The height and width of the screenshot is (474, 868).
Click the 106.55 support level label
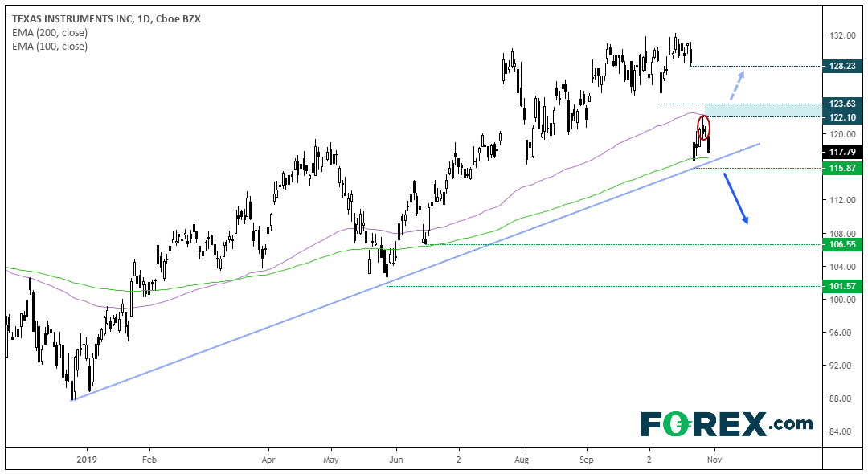pyautogui.click(x=842, y=244)
